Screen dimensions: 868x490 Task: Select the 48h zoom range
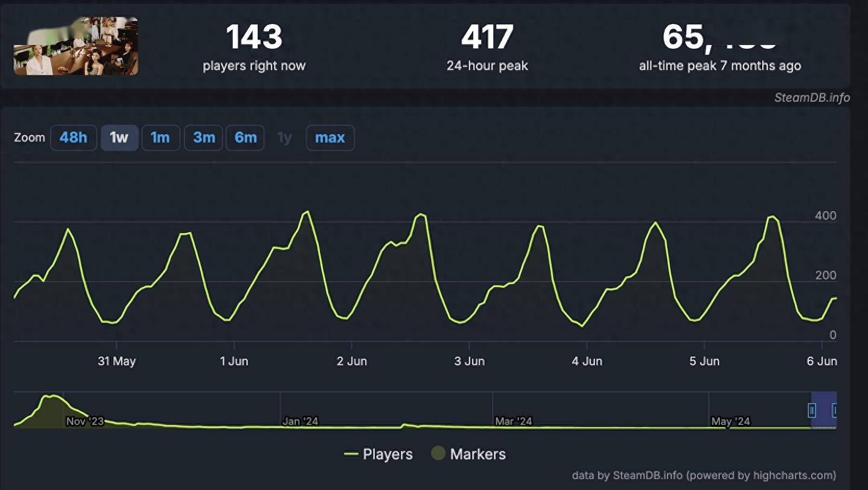(73, 138)
